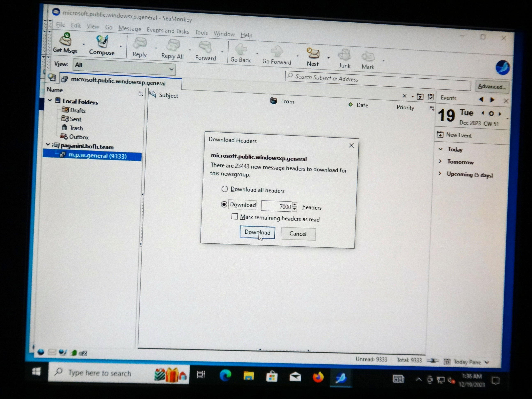Open the File menu

[x=60, y=25]
